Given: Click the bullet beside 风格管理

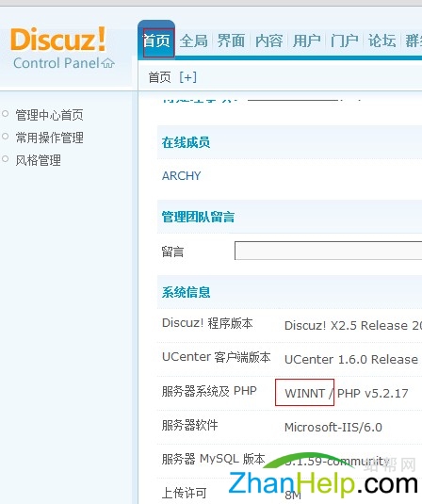Looking at the screenshot, I should (x=5, y=159).
